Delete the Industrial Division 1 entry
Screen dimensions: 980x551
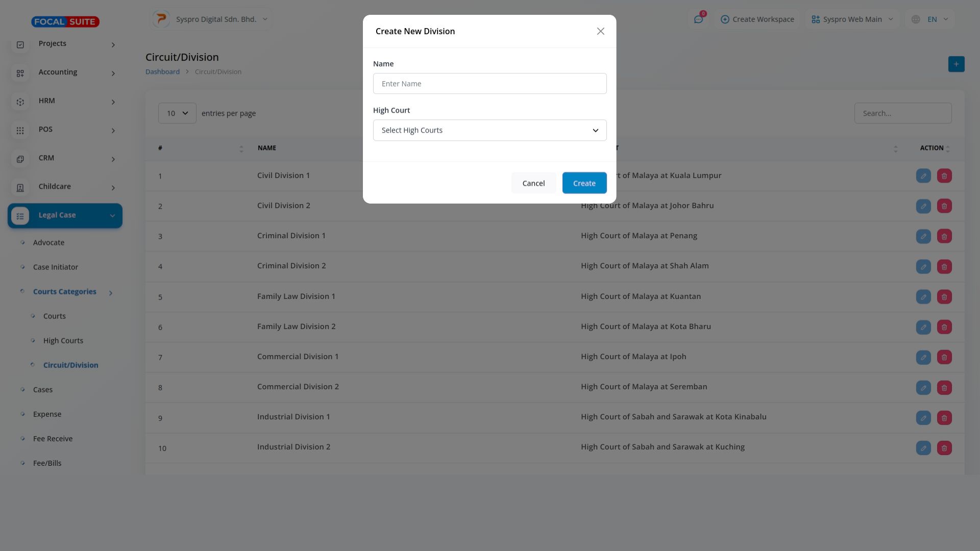(x=944, y=418)
